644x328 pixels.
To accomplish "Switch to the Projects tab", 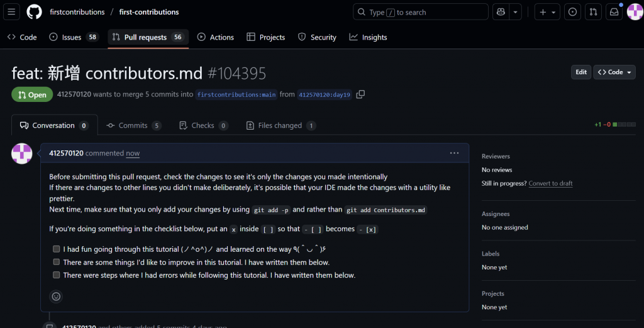I will pos(266,37).
